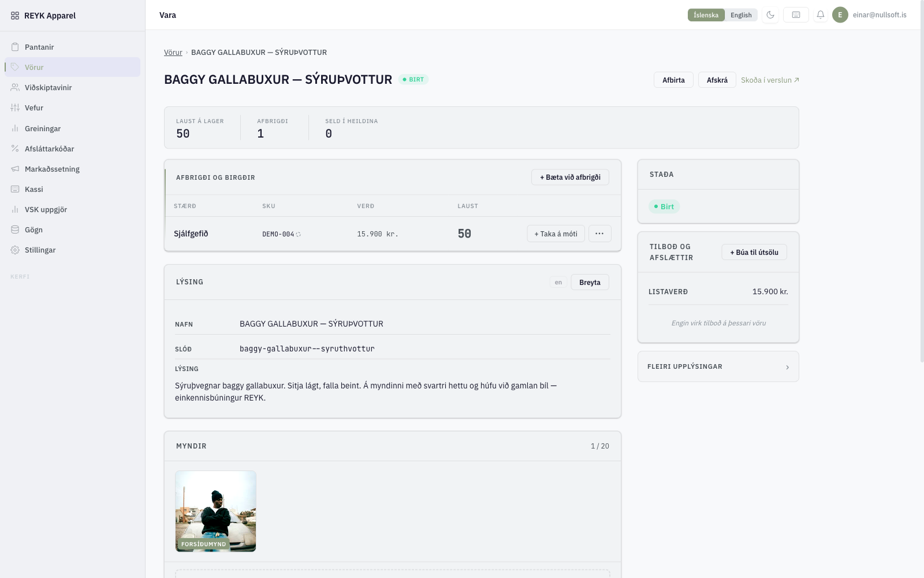The image size is (924, 578).
Task: Toggle dark mode with the moon icon
Action: coord(770,15)
